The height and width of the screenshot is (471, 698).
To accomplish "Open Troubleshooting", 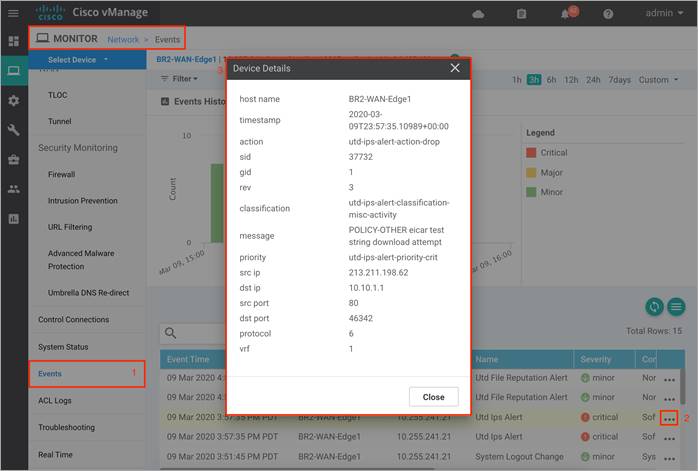I will pyautogui.click(x=66, y=427).
